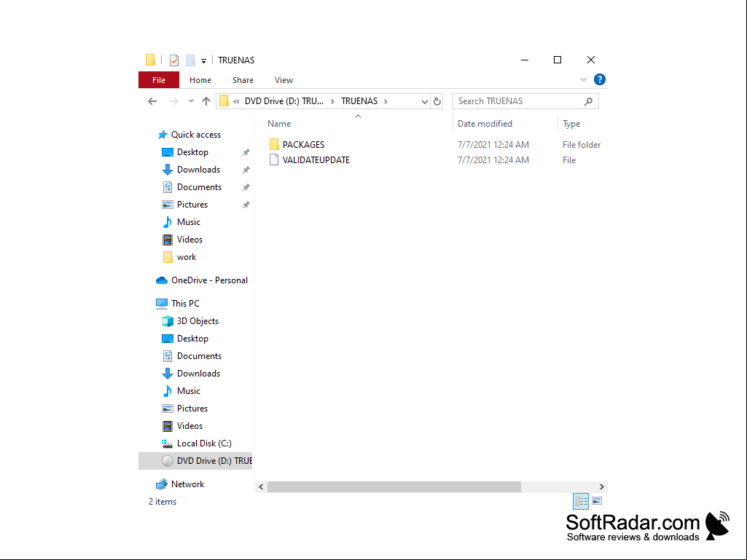Viewport: 747px width, 560px height.
Task: Open Videos under This PC
Action: (x=189, y=426)
